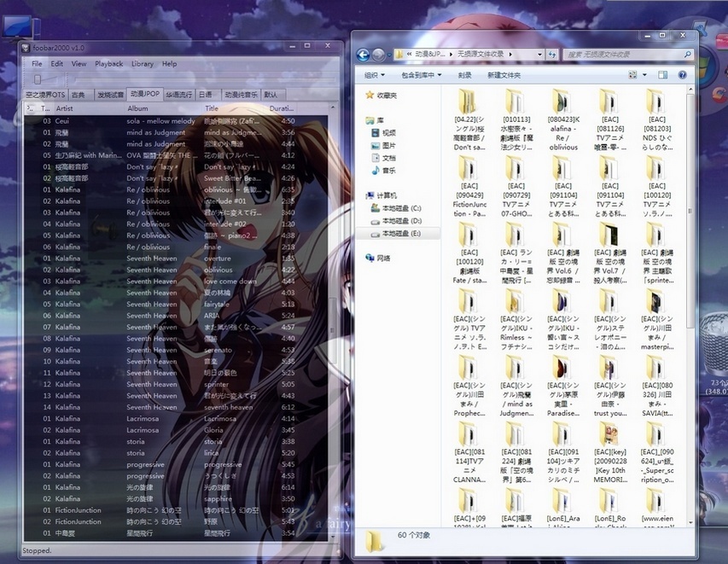Expand the arrow after 无损源文件收录 breadcrumb
728x564 pixels.
[510, 55]
